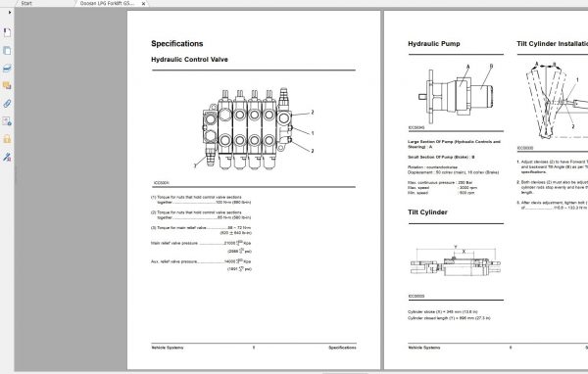Click the 'Max. speed' specification line
This screenshot has height=374, width=588.
[443, 187]
